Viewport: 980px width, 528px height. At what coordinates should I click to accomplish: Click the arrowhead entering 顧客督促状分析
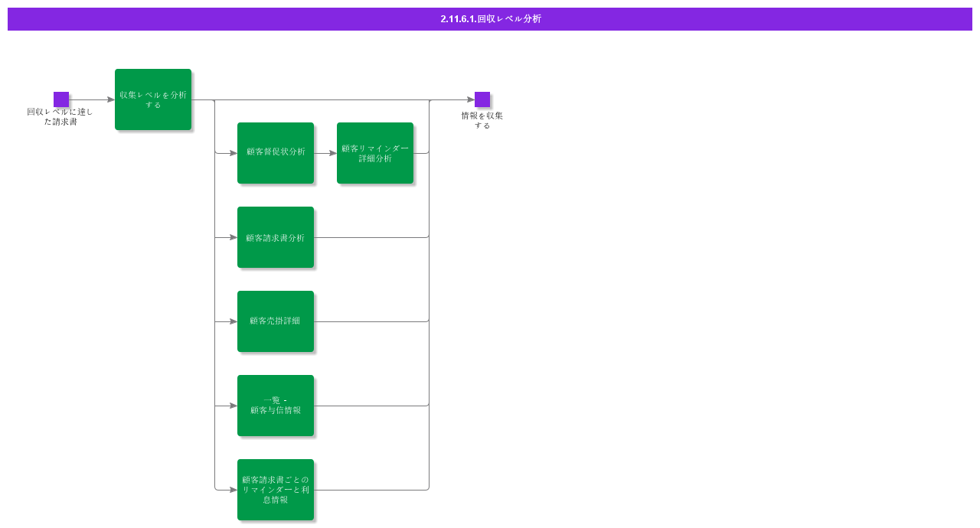234,153
